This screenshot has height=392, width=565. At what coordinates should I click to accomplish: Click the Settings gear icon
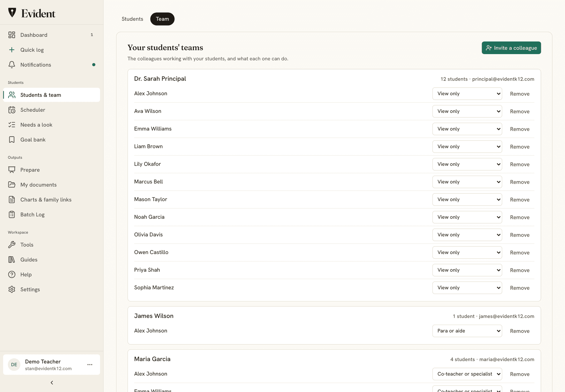12,289
